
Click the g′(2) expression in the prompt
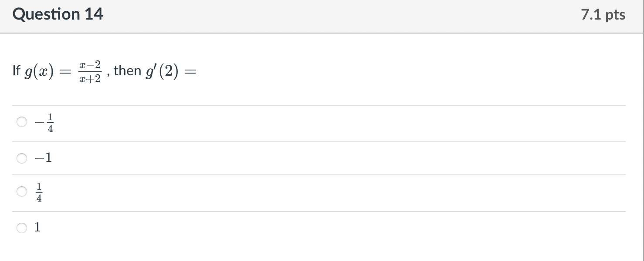click(162, 72)
